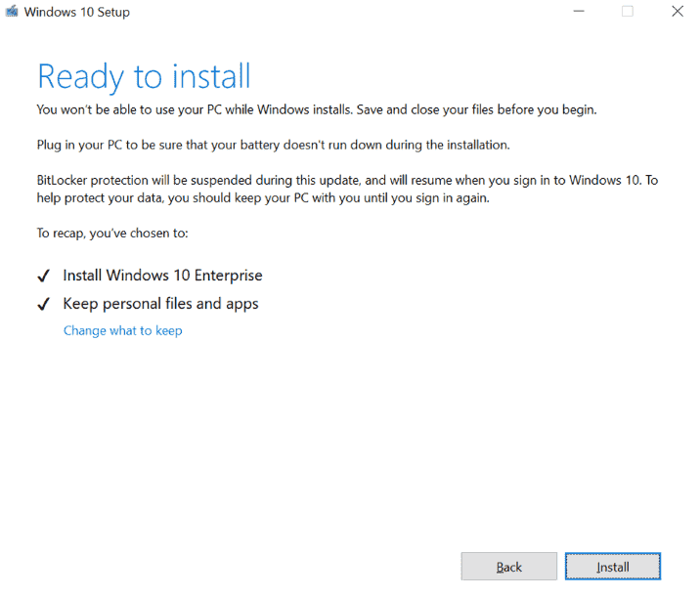Screen dimensions: 700x597
Task: Click the Install button
Action: point(612,566)
